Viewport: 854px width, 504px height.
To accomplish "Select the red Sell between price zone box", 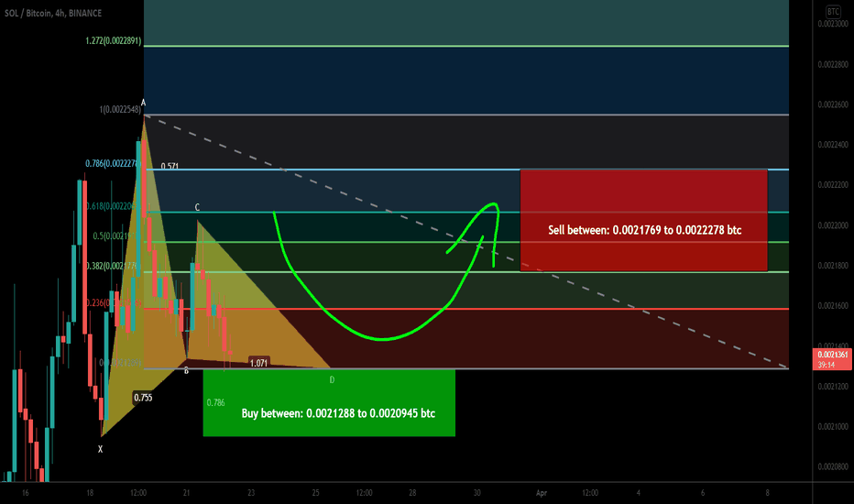I will 644,220.
